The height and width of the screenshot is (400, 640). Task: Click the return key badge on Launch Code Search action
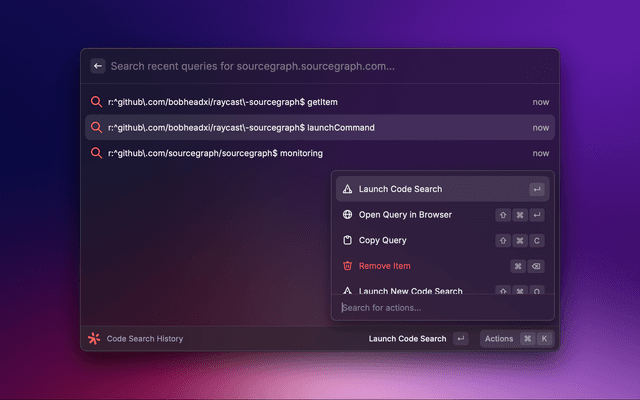coord(537,189)
